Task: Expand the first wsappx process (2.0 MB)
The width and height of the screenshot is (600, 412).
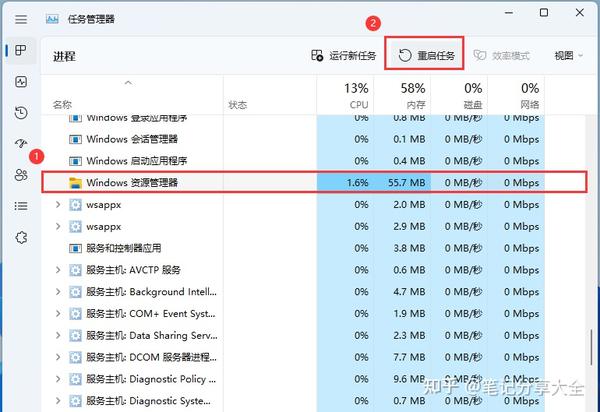Action: point(58,205)
